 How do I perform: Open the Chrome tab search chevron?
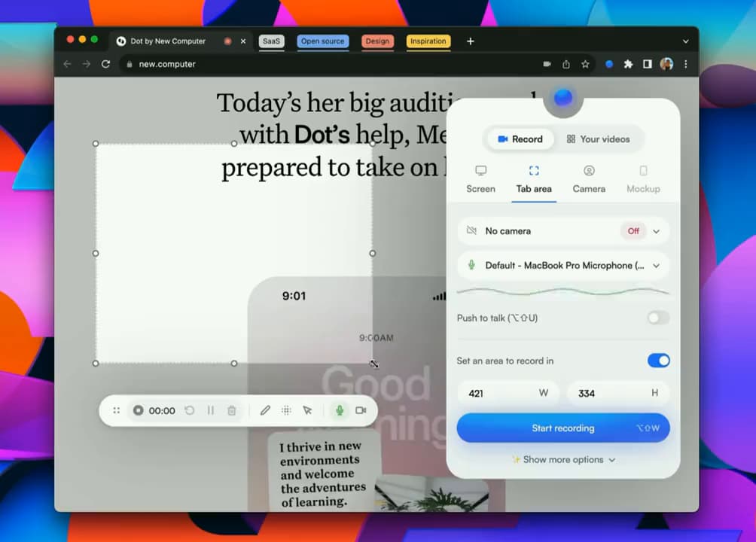[686, 41]
